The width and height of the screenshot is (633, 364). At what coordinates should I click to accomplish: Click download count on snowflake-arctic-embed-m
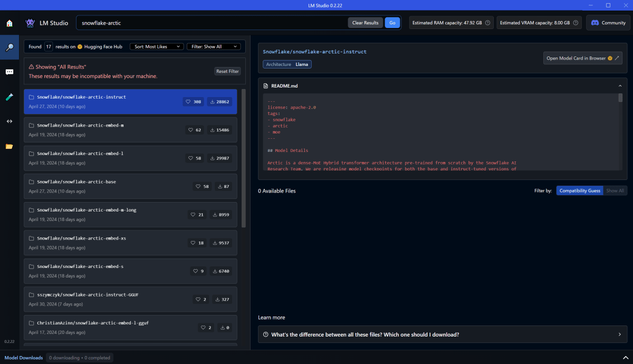coord(220,130)
